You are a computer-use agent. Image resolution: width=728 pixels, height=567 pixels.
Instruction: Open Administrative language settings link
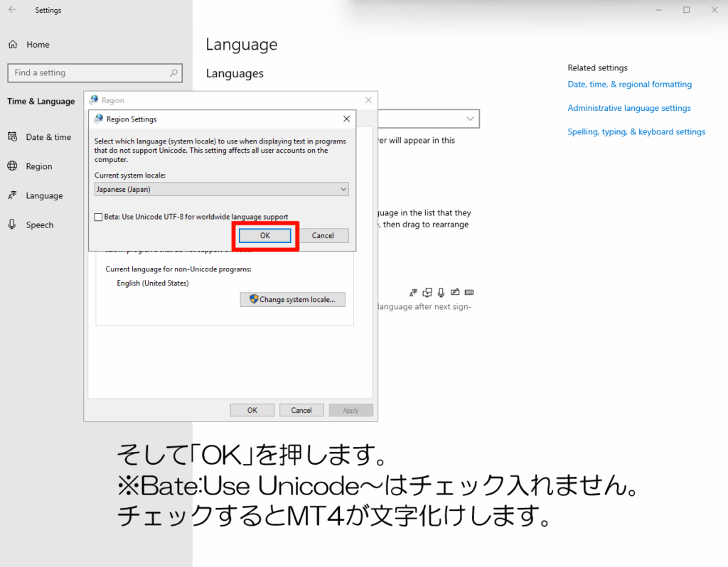[628, 108]
